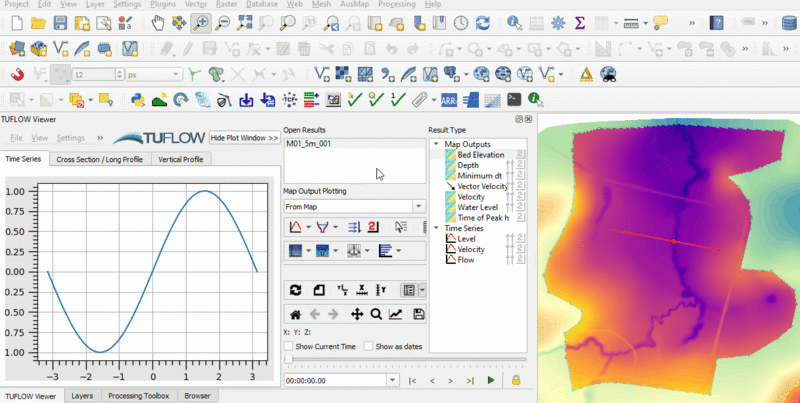Open the Python console icon
Screen dimensions: 800x403
click(x=137, y=99)
